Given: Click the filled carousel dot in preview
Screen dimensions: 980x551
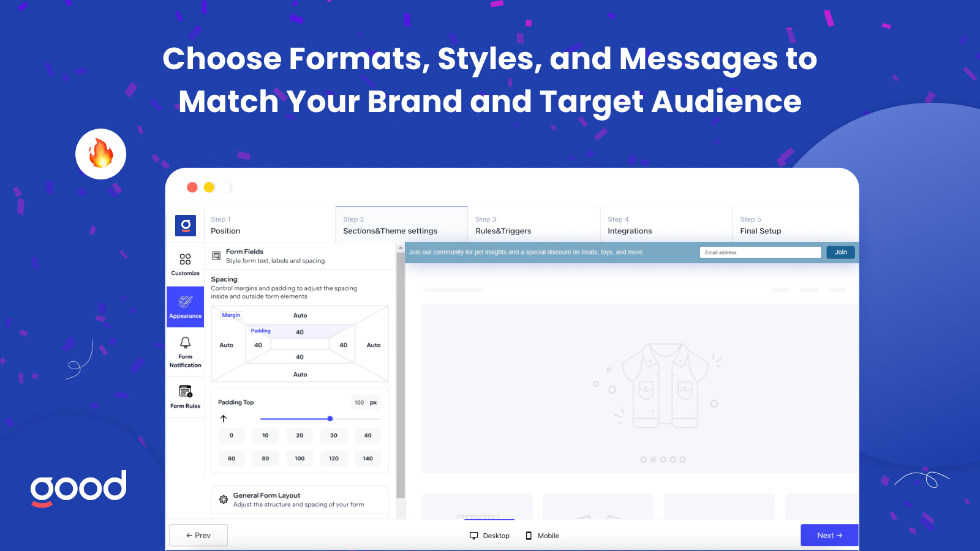Looking at the screenshot, I should pos(654,459).
